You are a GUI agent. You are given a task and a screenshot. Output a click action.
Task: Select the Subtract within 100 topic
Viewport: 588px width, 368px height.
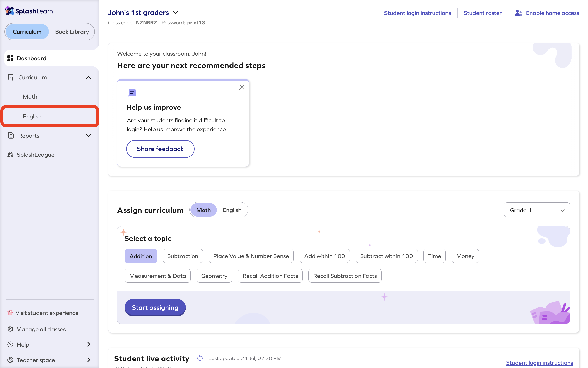[386, 256]
